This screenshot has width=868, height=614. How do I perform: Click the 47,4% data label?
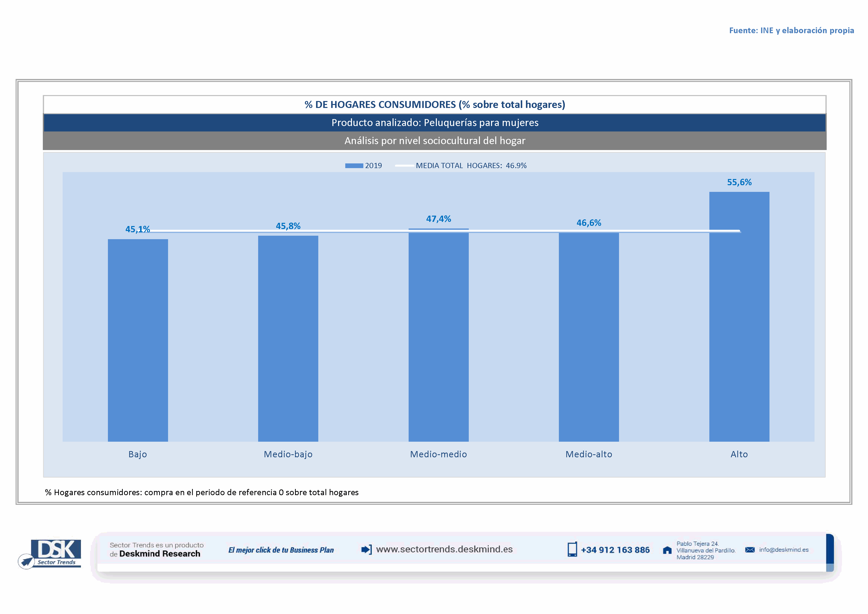(x=439, y=219)
